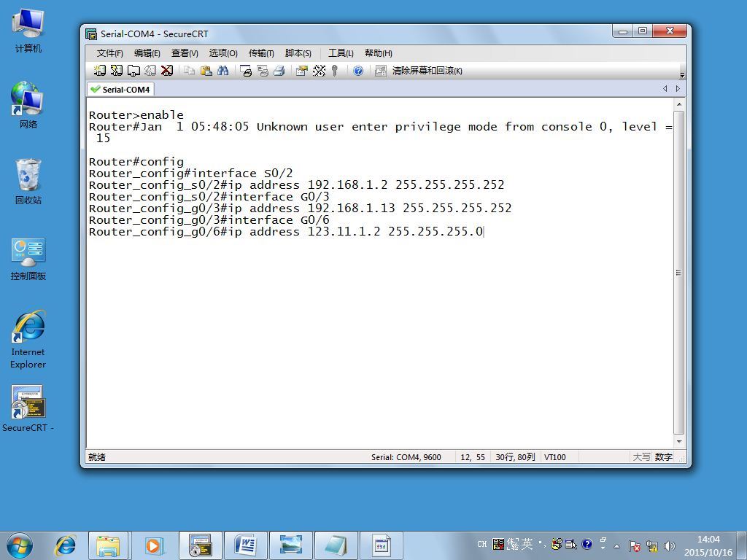Click the 'Serial: COM4, 9600' status text
The image size is (747, 560).
click(406, 457)
